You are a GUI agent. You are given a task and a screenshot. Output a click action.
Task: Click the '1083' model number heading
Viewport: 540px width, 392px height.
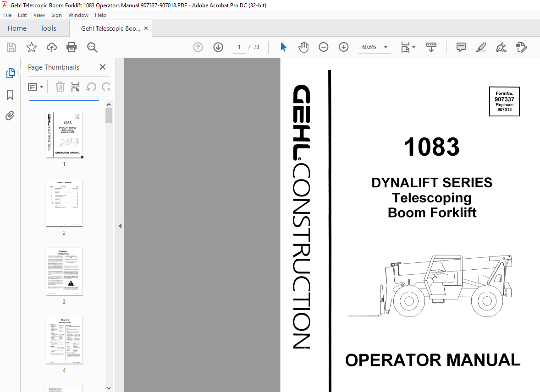(x=432, y=147)
